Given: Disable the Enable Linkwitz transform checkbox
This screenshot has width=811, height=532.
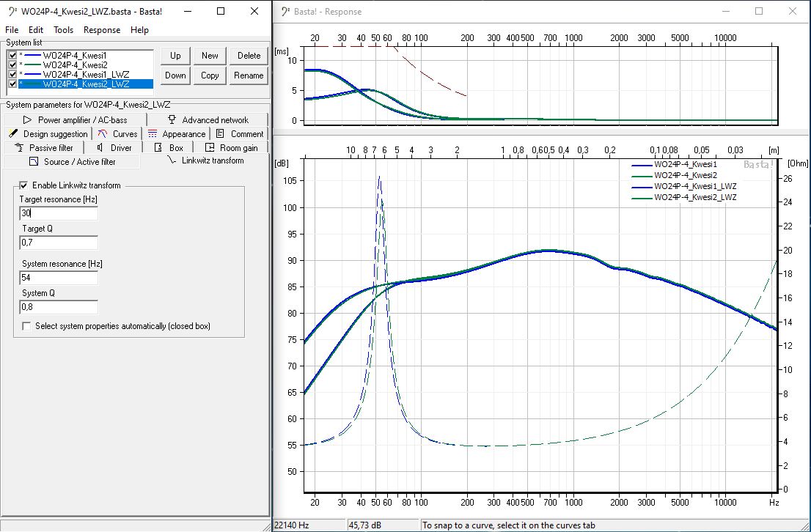Looking at the screenshot, I should click(x=24, y=185).
